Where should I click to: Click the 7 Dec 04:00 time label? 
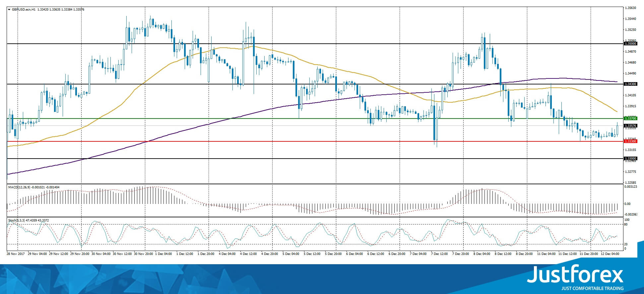[418, 254]
